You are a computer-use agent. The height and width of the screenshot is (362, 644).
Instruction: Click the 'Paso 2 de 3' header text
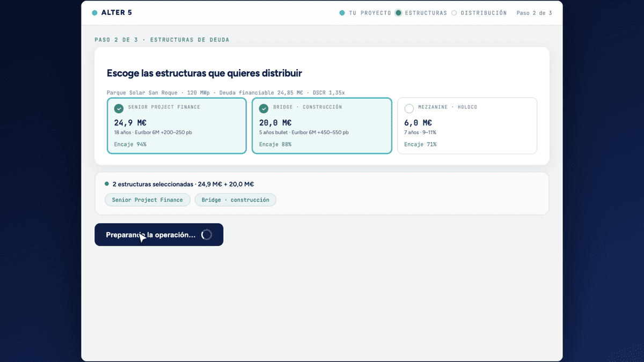[x=534, y=13]
